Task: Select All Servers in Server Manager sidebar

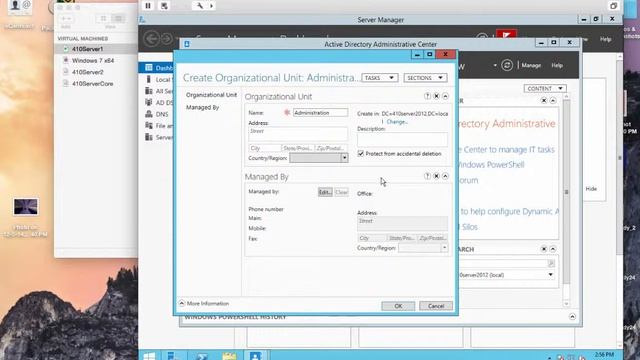Action: click(159, 91)
